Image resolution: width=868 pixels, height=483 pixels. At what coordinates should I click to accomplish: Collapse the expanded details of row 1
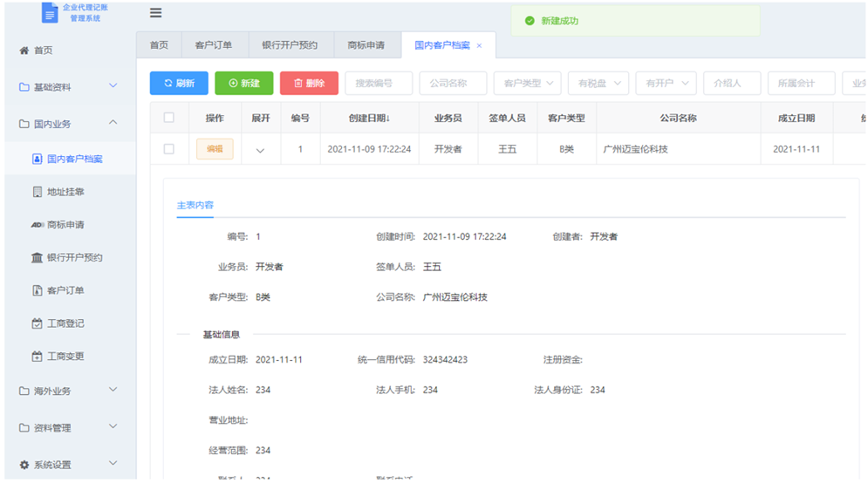point(260,151)
